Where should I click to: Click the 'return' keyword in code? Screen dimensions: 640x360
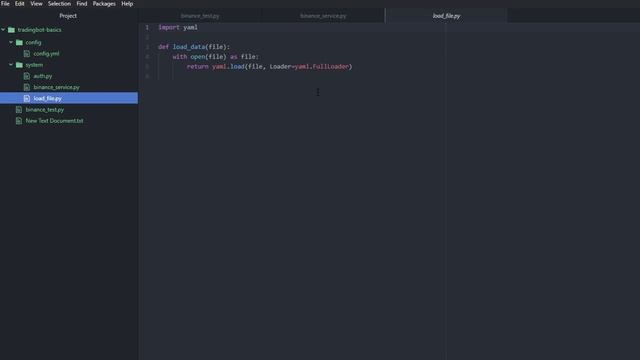tap(198, 67)
